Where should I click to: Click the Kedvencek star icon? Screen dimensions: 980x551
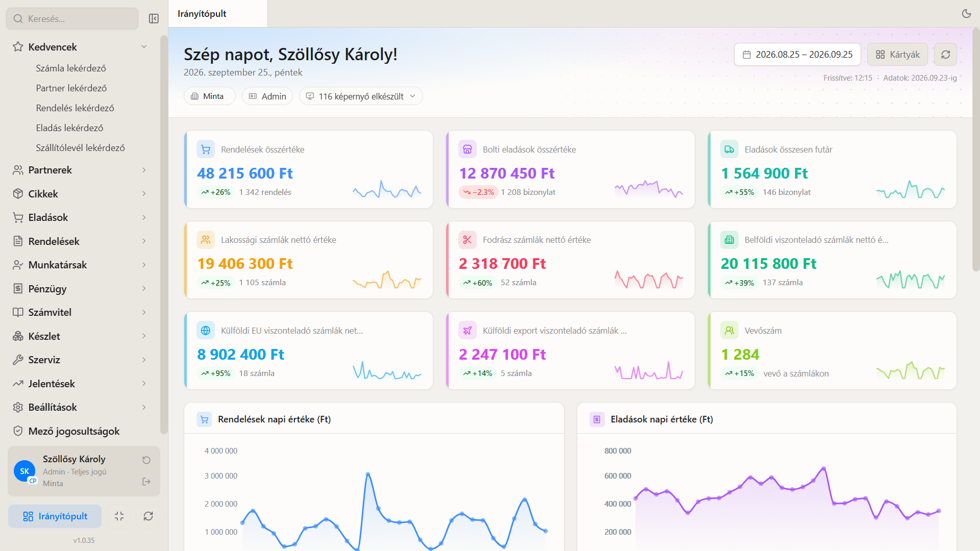click(x=18, y=47)
